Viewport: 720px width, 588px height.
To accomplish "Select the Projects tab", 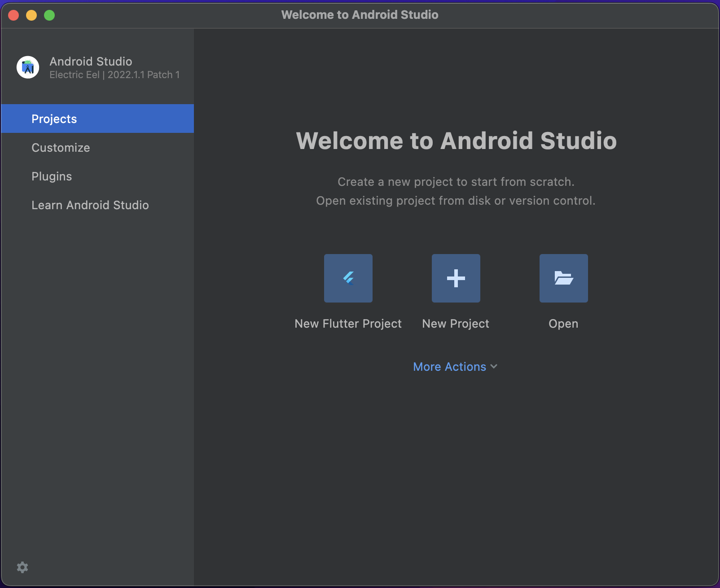I will click(97, 118).
